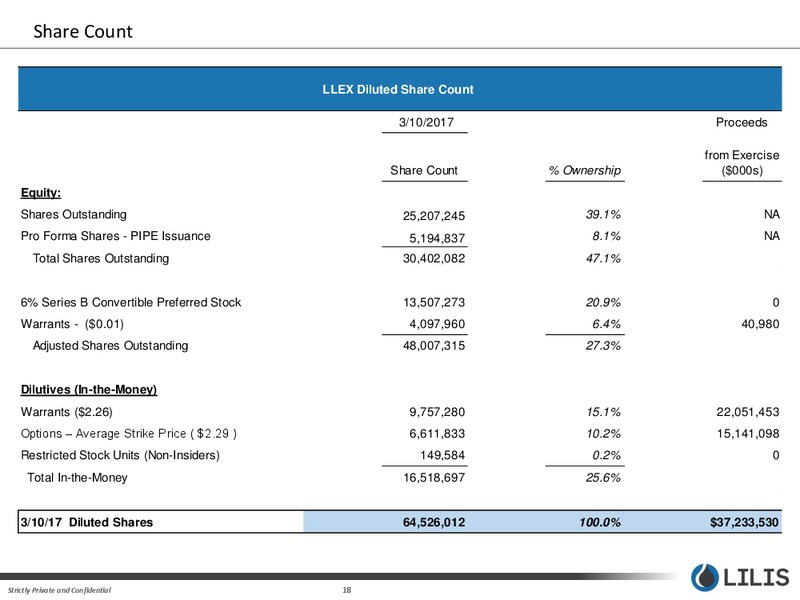Click the 25.6% ownership value
This screenshot has height=600, width=800.
pos(603,478)
